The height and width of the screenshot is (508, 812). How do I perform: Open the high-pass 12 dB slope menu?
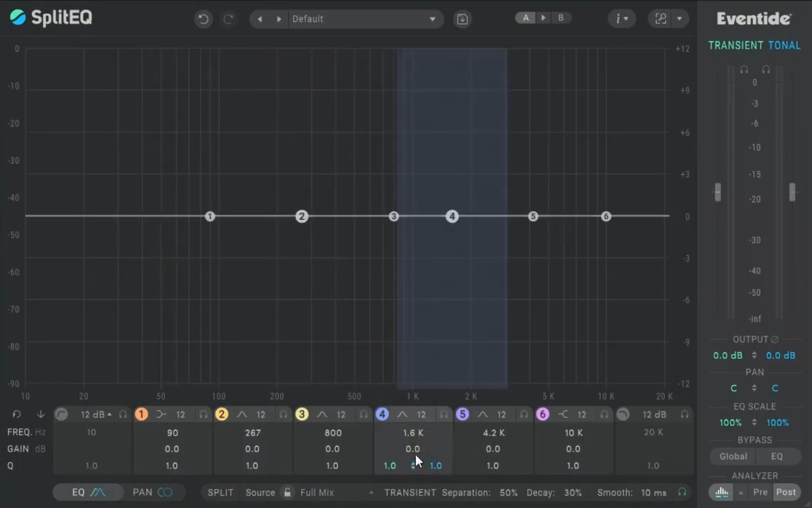(96, 414)
